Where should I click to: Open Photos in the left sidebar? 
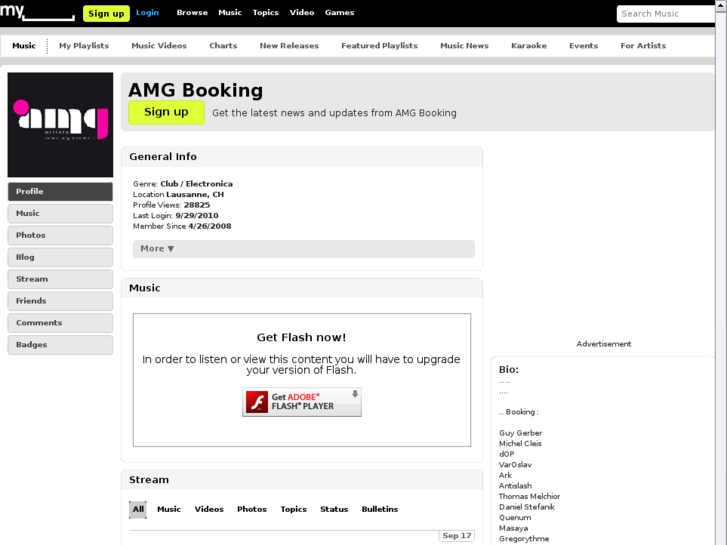[60, 235]
